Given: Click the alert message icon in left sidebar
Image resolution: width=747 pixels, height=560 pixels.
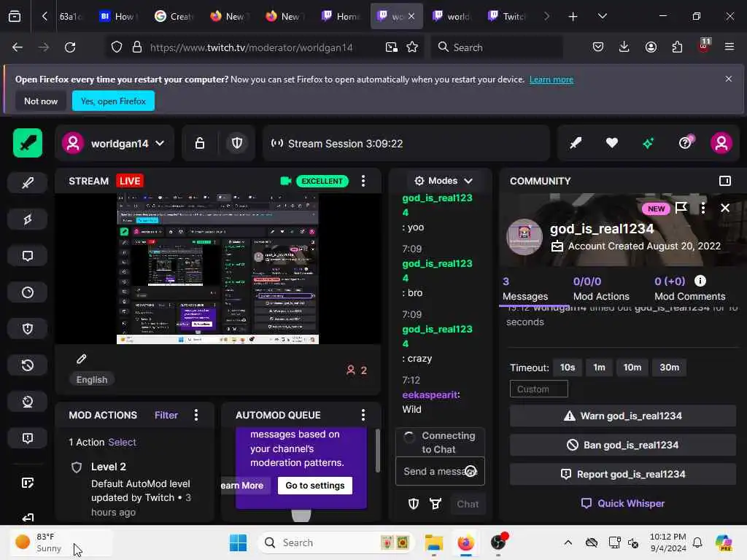Looking at the screenshot, I should (28, 438).
